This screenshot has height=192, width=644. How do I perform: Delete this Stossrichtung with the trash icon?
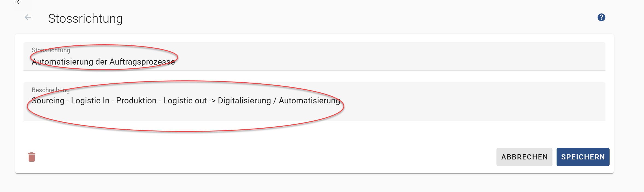coord(32,157)
